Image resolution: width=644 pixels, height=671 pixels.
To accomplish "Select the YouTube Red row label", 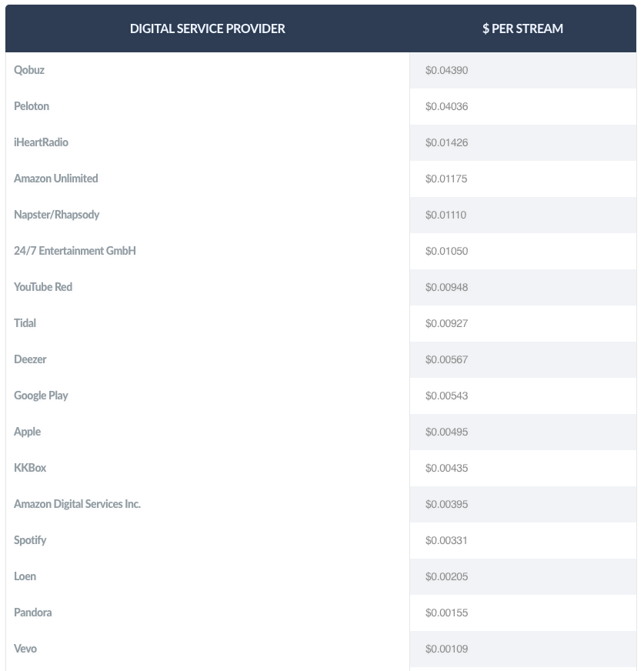I will [x=43, y=287].
